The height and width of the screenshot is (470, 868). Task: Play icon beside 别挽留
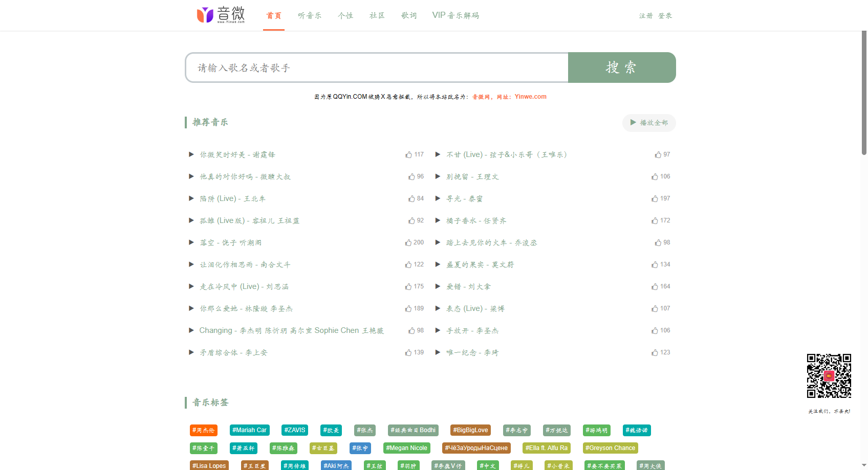click(438, 176)
